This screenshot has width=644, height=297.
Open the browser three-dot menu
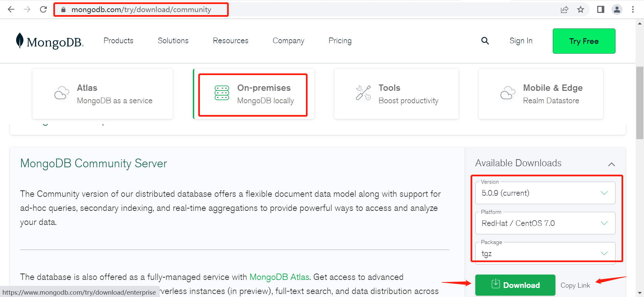click(633, 9)
